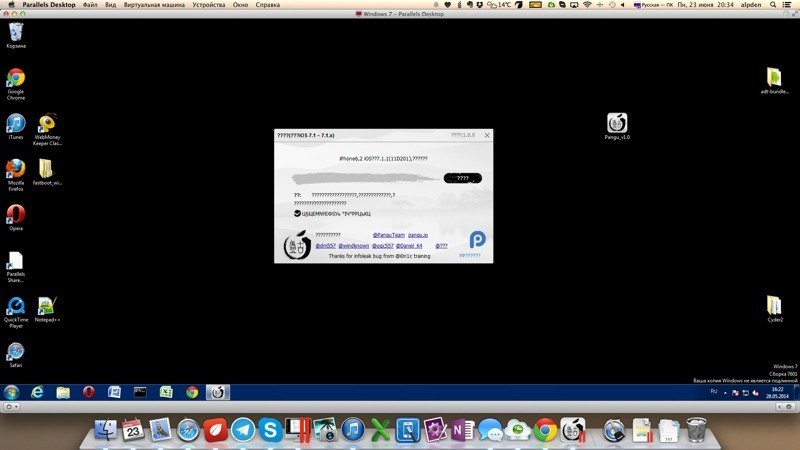800x450 pixels.
Task: Select the Mozilla Firefox desktop icon
Action: point(16,169)
